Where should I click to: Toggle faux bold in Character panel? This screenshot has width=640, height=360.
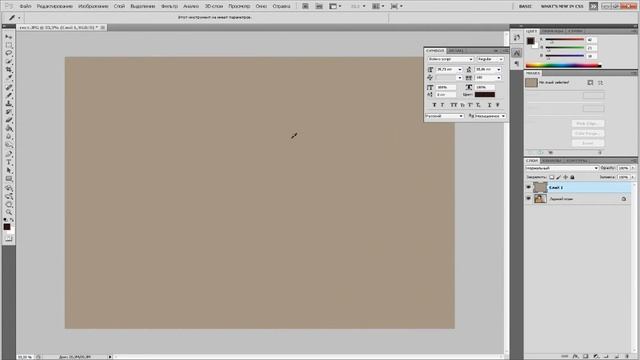coord(434,105)
